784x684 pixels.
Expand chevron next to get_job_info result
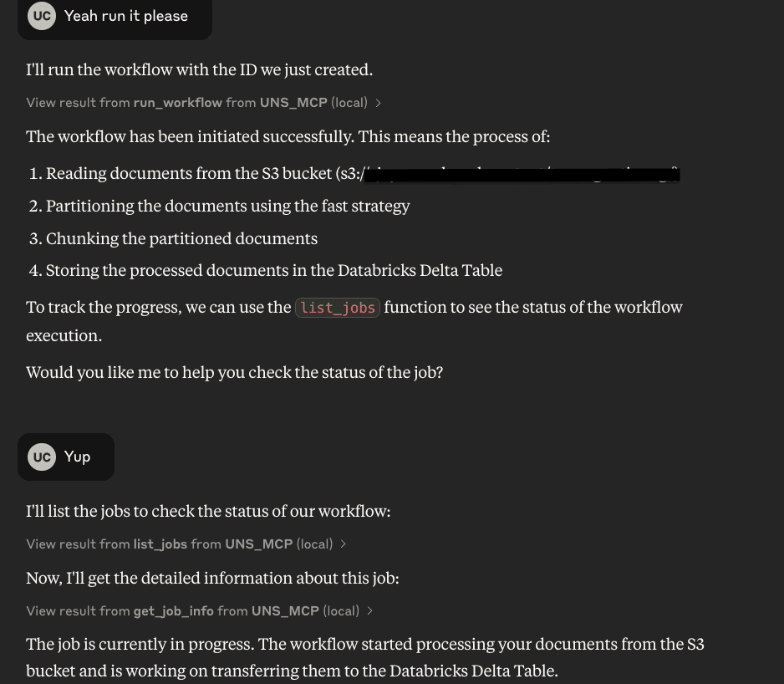370,611
